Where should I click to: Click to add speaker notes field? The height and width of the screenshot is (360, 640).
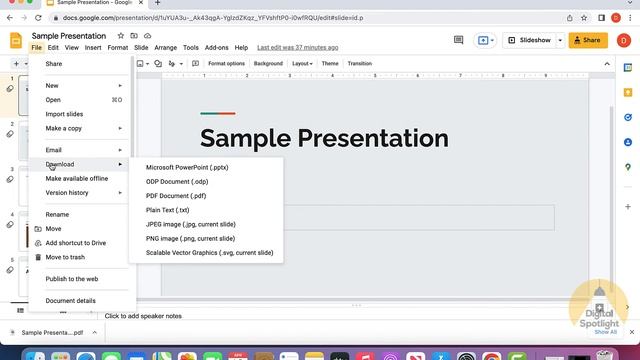point(143,316)
